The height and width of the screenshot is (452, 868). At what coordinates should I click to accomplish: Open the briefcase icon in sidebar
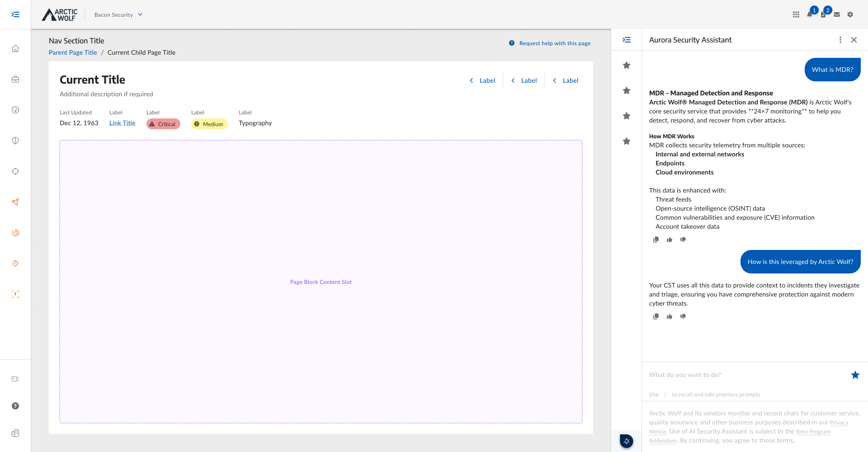(15, 79)
